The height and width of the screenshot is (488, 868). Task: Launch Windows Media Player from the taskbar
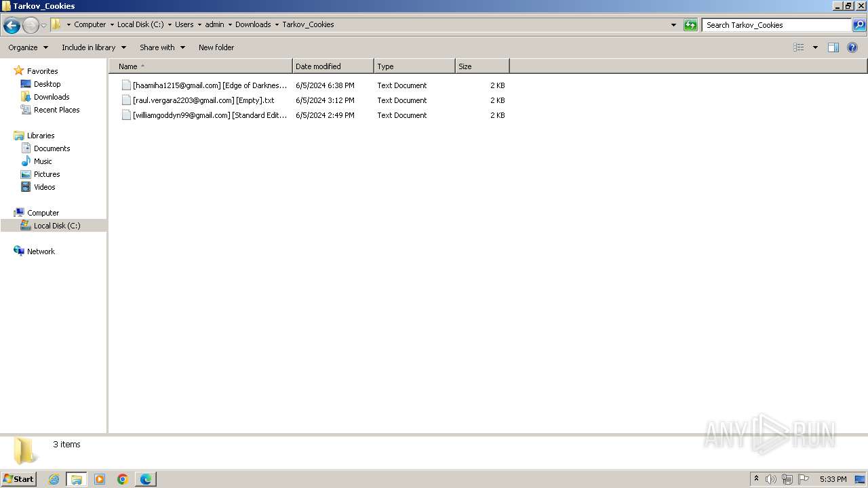coord(100,479)
